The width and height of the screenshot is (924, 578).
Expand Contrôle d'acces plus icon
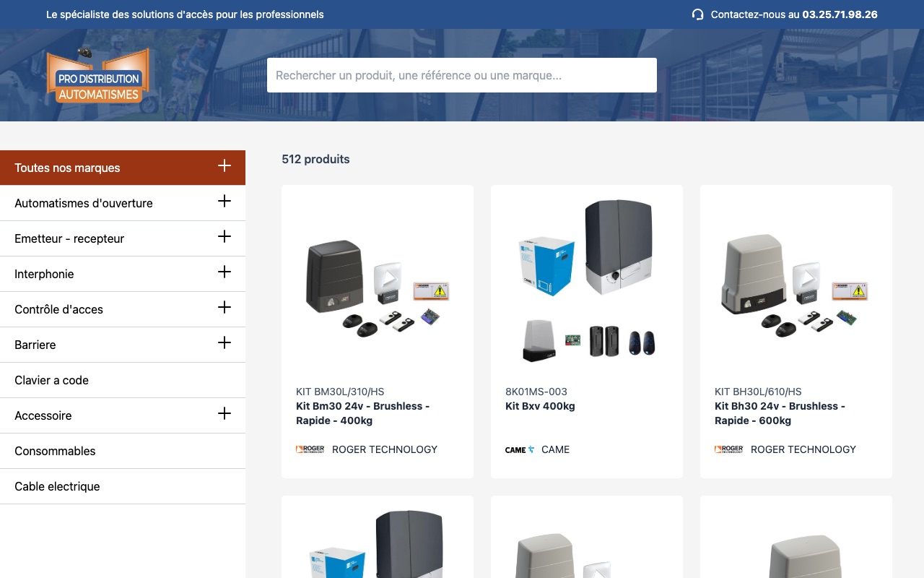pos(225,307)
